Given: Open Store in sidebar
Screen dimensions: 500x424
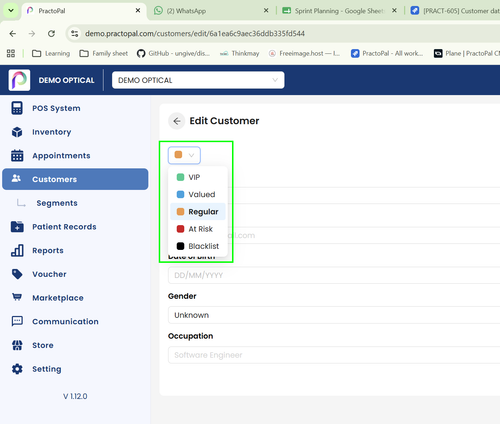Looking at the screenshot, I should click(75, 345).
